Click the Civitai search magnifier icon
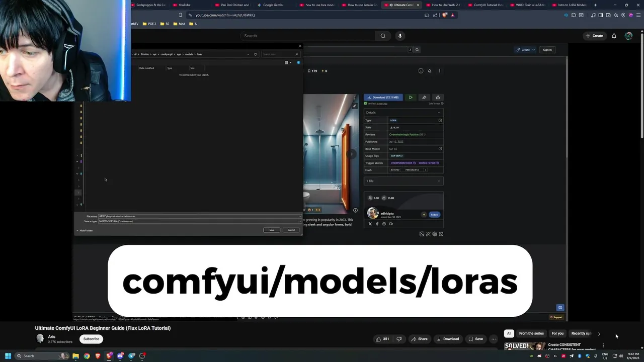644x362 pixels. [417, 50]
